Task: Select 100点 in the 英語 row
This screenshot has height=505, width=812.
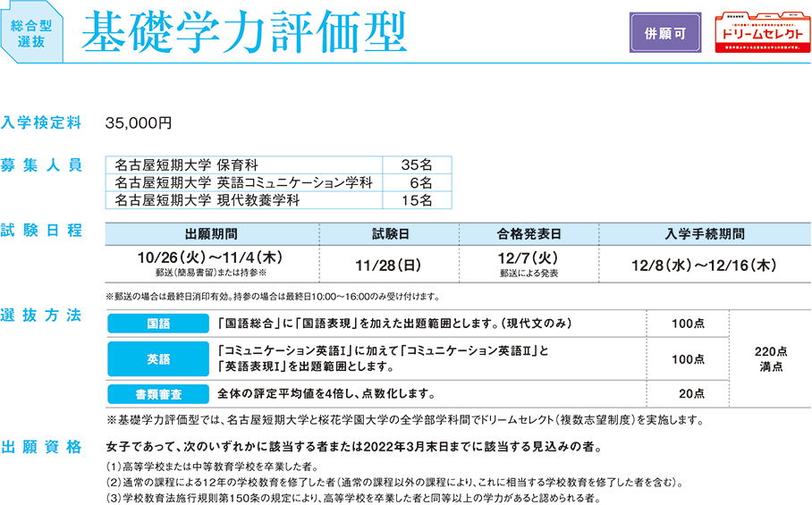Action: 688,359
